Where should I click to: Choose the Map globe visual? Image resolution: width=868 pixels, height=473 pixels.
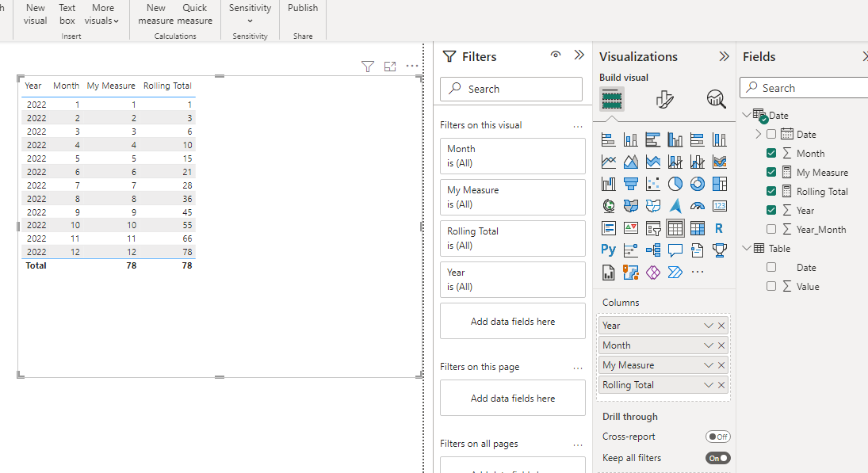tap(608, 206)
